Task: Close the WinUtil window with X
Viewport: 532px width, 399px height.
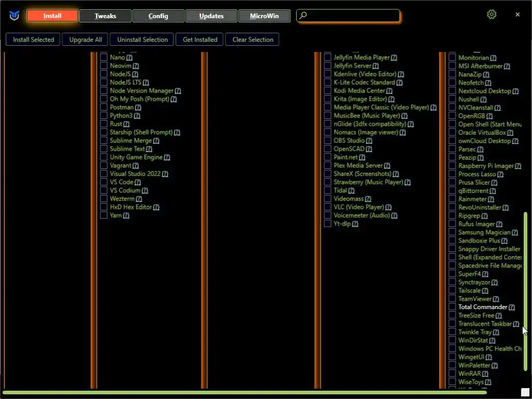Action: (517, 15)
